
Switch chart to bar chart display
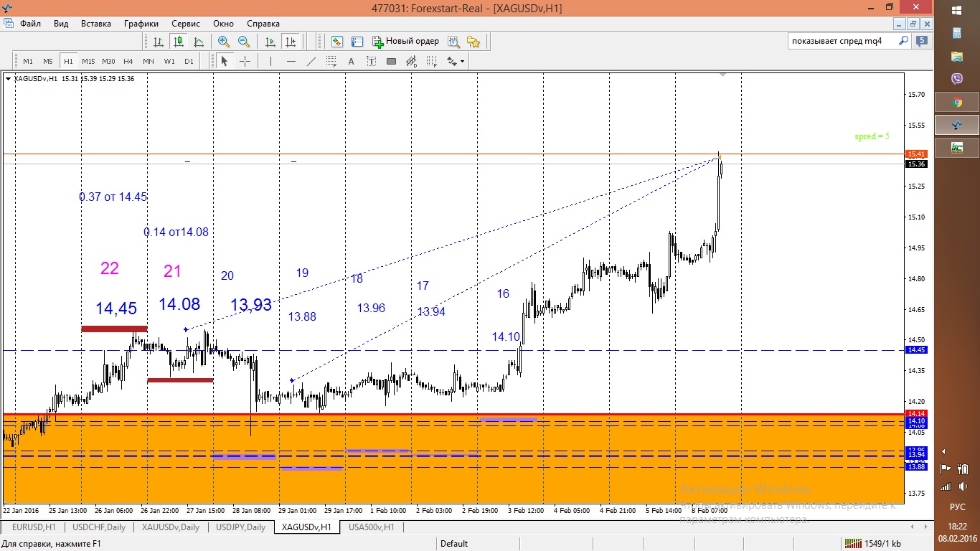tap(159, 42)
